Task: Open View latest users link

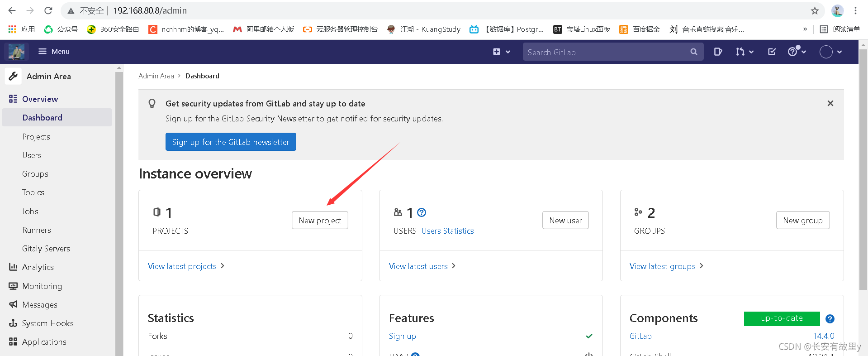Action: (x=422, y=266)
